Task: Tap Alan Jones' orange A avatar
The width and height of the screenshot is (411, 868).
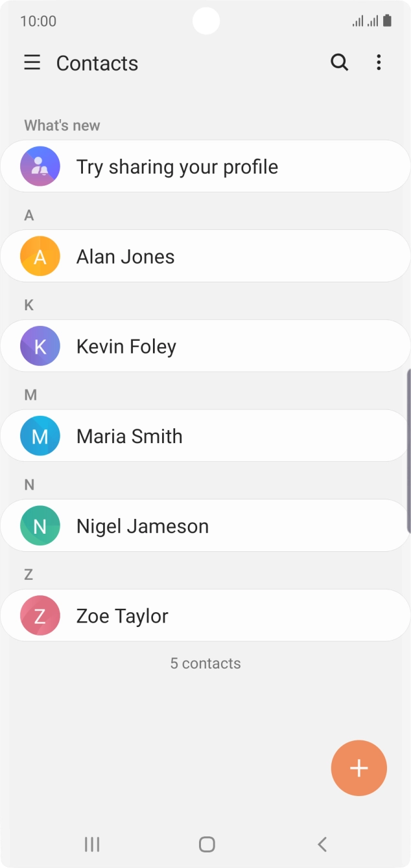Action: pyautogui.click(x=40, y=257)
